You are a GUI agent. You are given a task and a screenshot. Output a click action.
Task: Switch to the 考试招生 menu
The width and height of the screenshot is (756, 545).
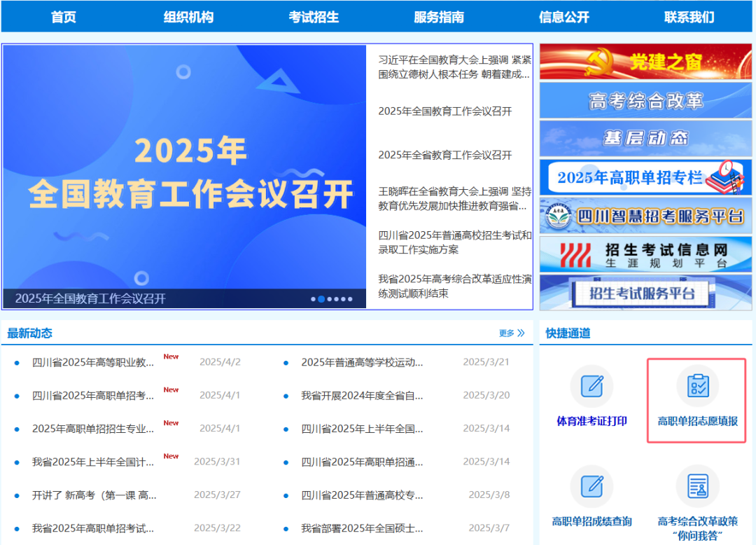(314, 17)
